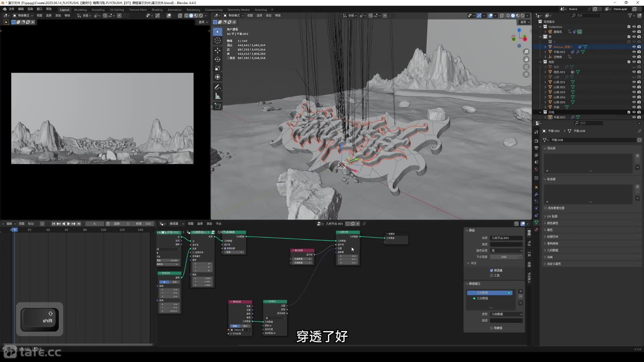Open the 节点 menu in node editor
This screenshot has width=644, height=362.
219,224
